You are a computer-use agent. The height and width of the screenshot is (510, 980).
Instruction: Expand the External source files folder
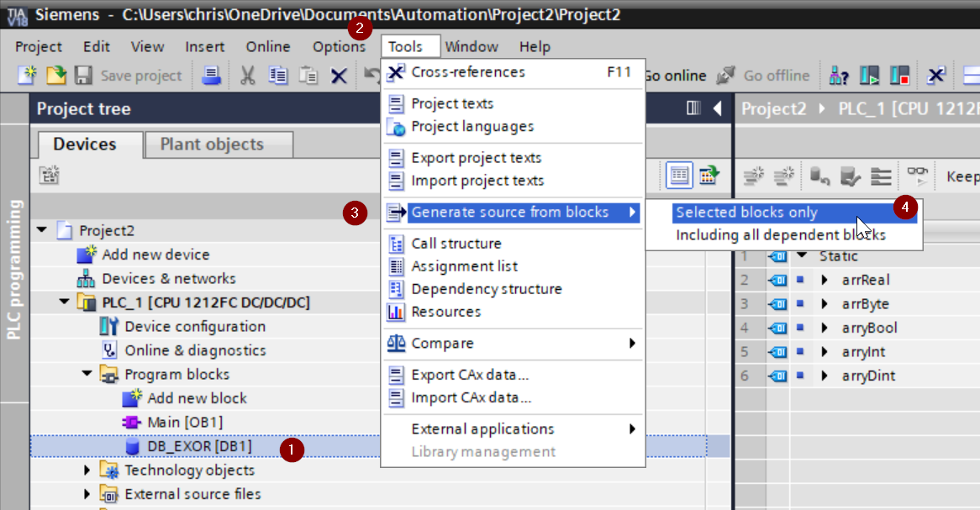[87, 494]
